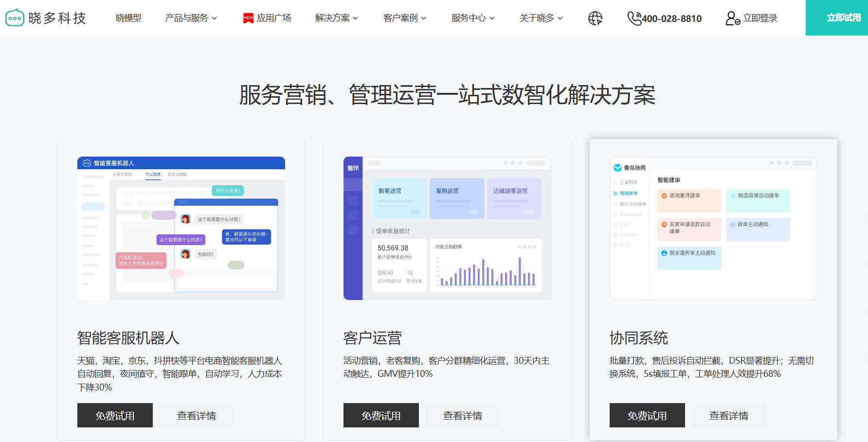Screen dimensions: 868x442
Task: Open the 智能客服机器人 preview image
Action: [x=181, y=228]
